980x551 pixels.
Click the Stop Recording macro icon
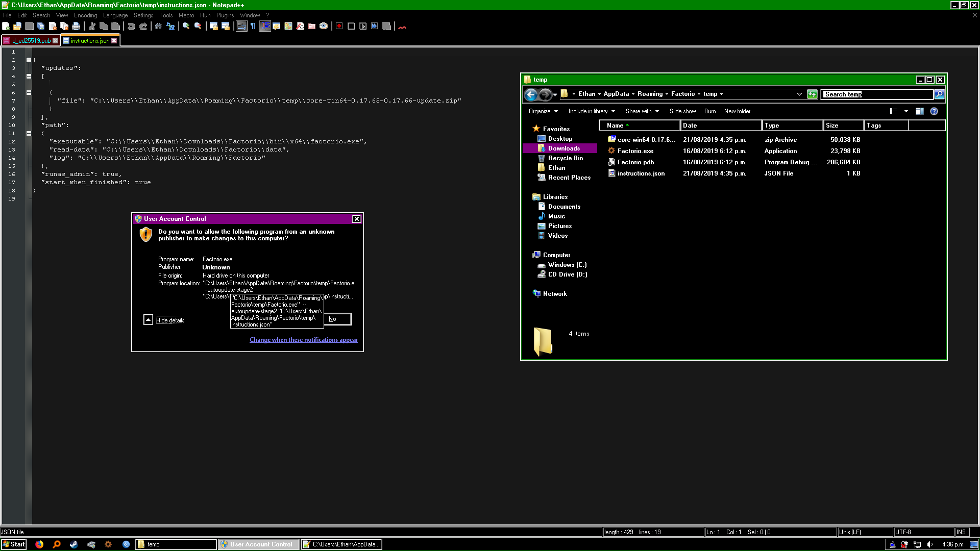pyautogui.click(x=351, y=26)
